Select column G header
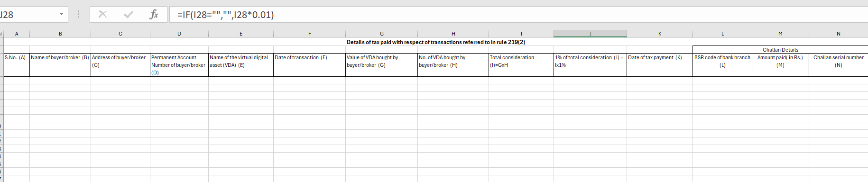 [381, 34]
